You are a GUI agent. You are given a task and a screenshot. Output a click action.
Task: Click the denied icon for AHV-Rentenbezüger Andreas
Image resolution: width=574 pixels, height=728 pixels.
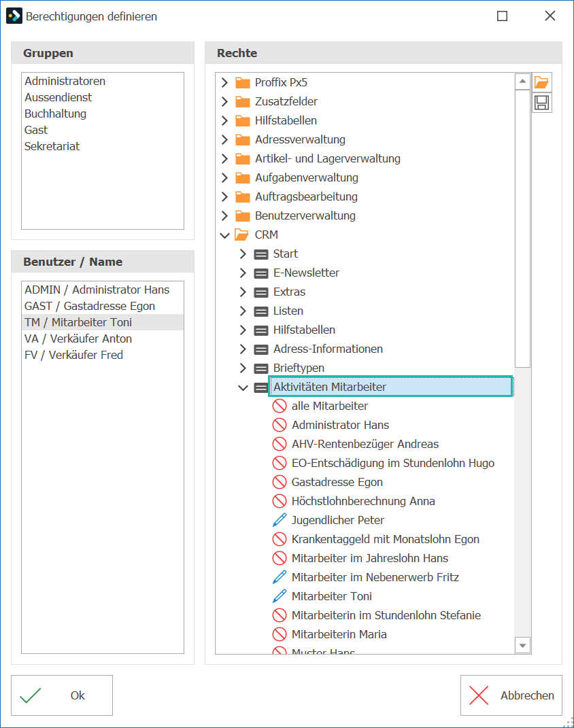279,444
